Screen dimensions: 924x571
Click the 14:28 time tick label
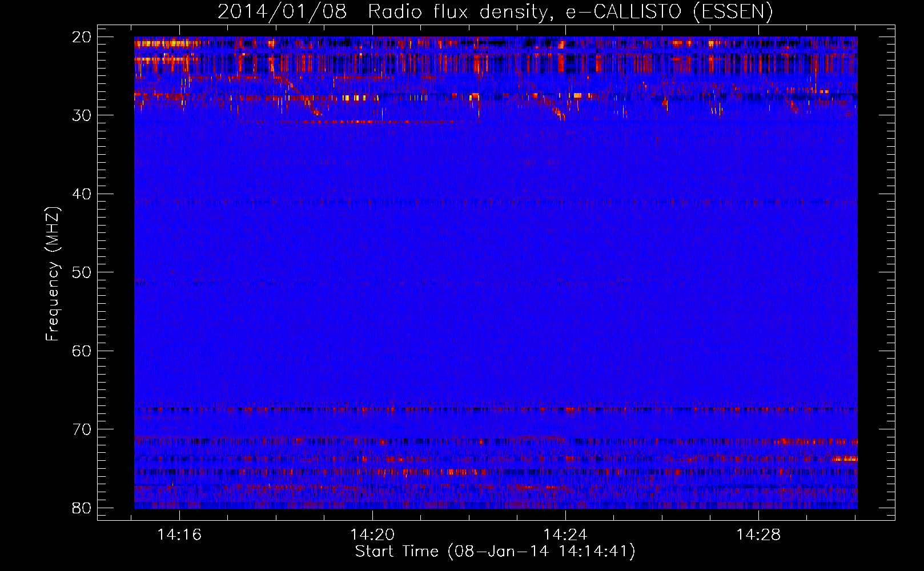(758, 535)
